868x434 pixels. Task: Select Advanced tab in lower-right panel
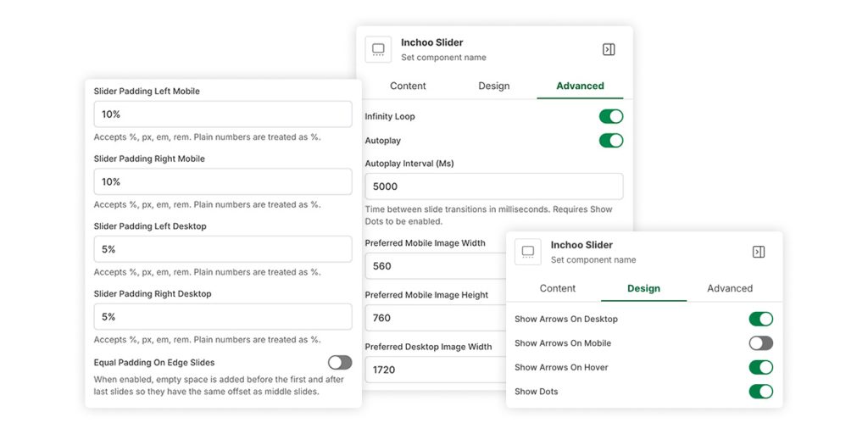tap(729, 288)
